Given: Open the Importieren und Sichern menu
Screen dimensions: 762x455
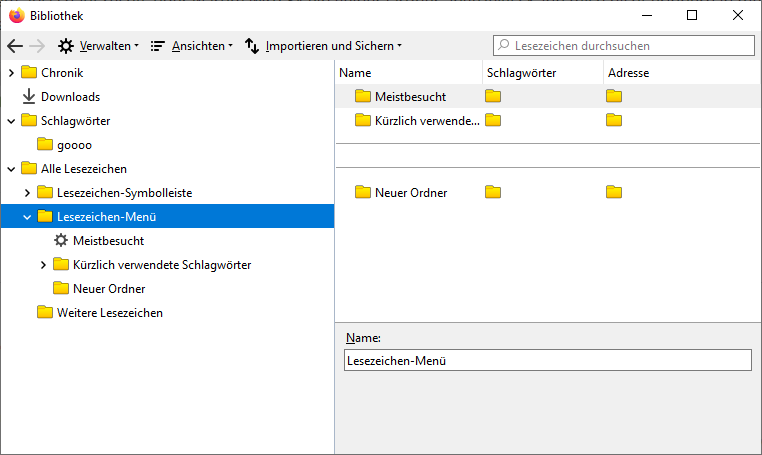Looking at the screenshot, I should [x=323, y=46].
